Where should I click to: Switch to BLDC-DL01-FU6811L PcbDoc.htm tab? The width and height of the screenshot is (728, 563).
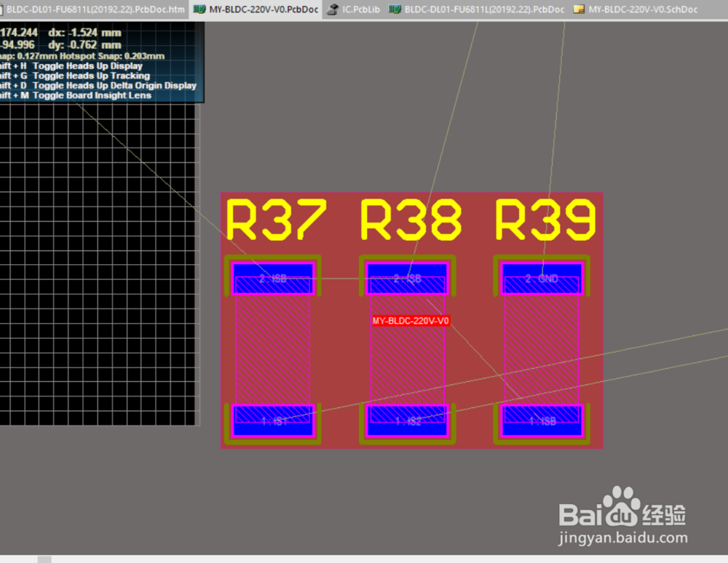click(x=93, y=9)
